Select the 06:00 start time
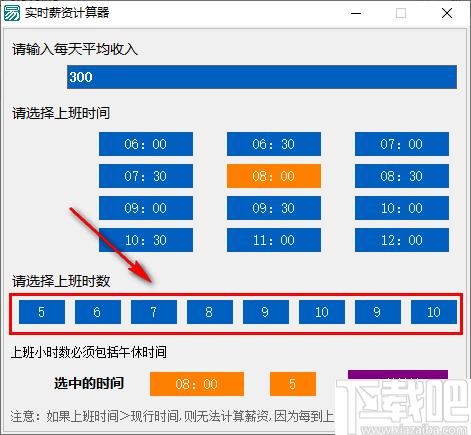 (x=146, y=144)
